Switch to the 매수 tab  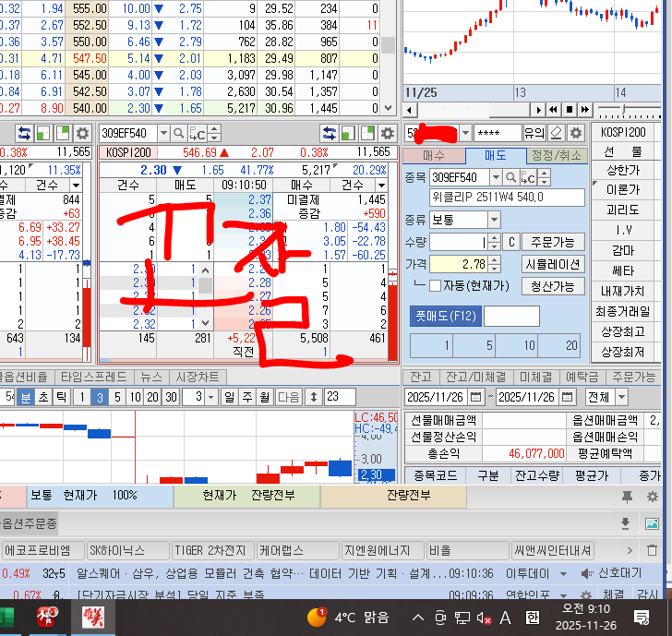click(x=434, y=155)
